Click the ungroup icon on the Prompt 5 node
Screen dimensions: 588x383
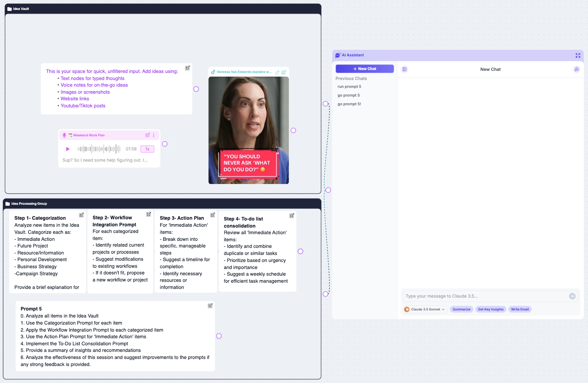pos(210,306)
